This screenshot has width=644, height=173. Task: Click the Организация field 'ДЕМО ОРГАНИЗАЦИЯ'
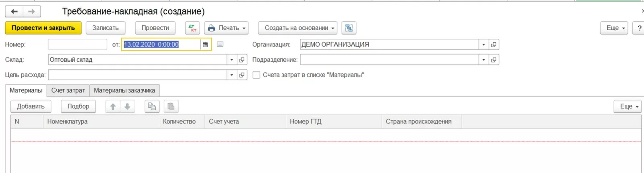(x=389, y=44)
